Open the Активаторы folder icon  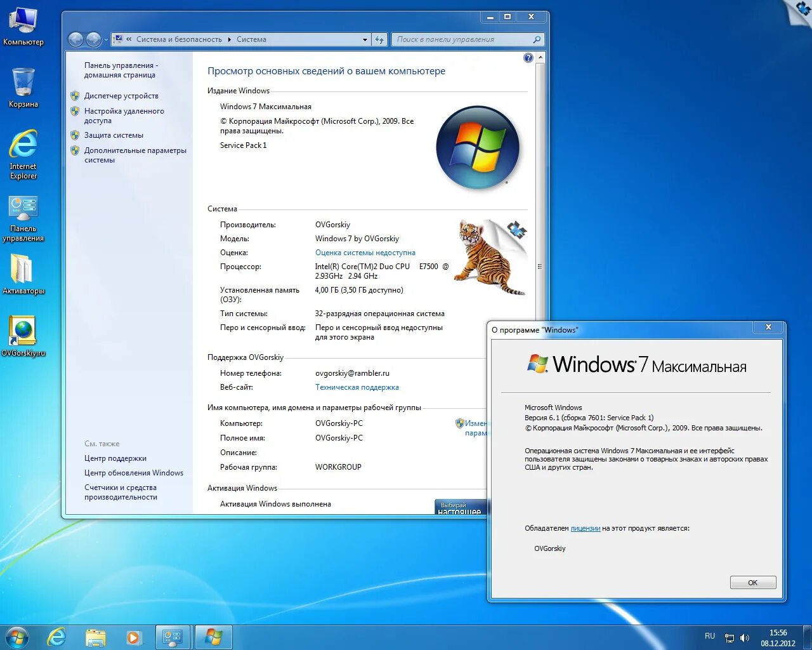click(23, 274)
